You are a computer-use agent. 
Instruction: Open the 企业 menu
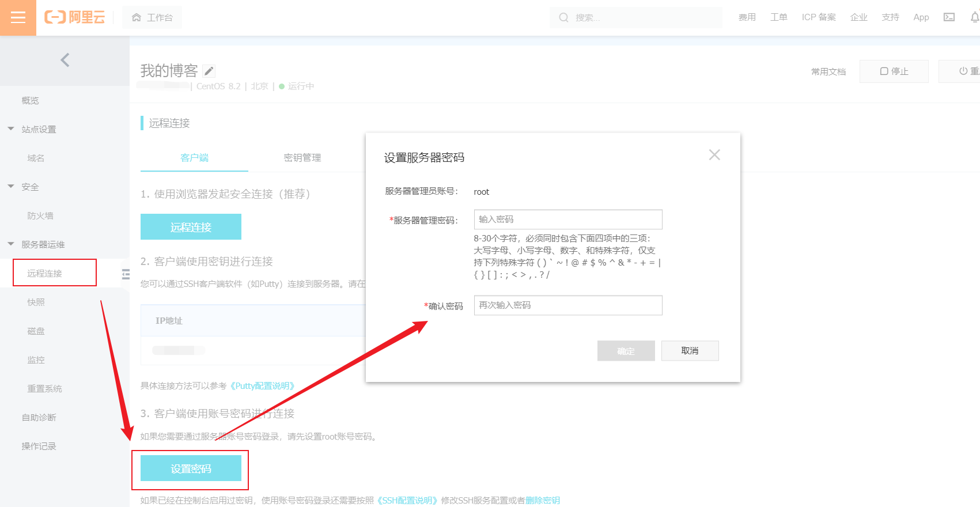click(x=858, y=17)
